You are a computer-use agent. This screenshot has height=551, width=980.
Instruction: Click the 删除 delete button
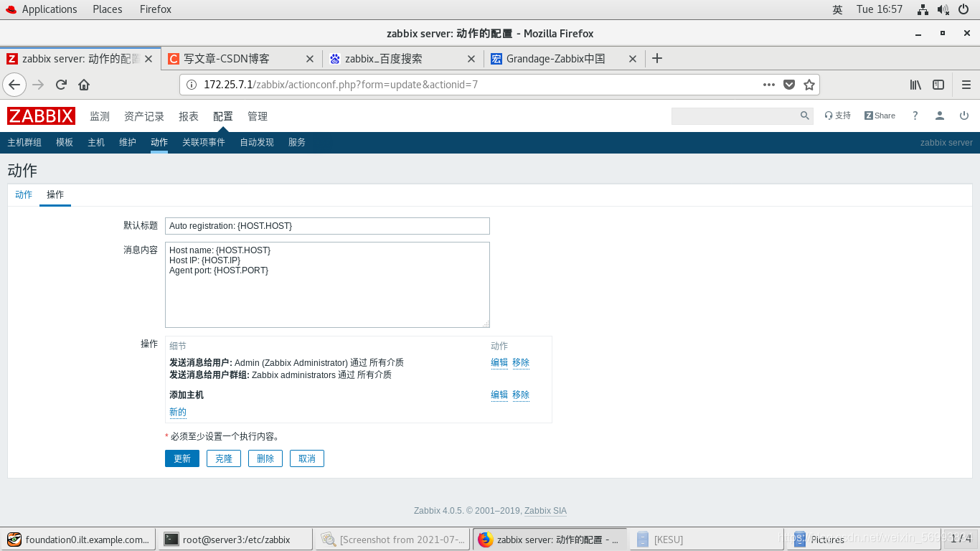pyautogui.click(x=265, y=458)
